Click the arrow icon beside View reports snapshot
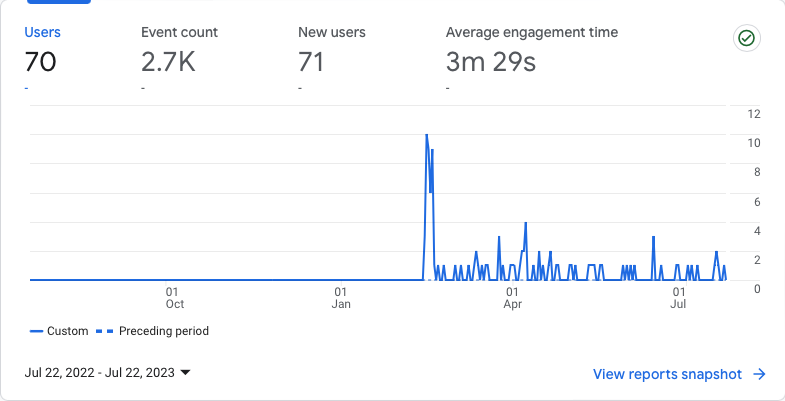This screenshot has width=785, height=401. pyautogui.click(x=760, y=374)
